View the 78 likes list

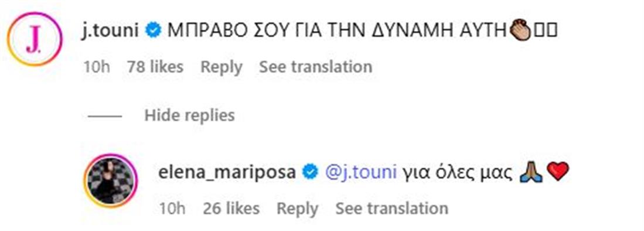155,67
